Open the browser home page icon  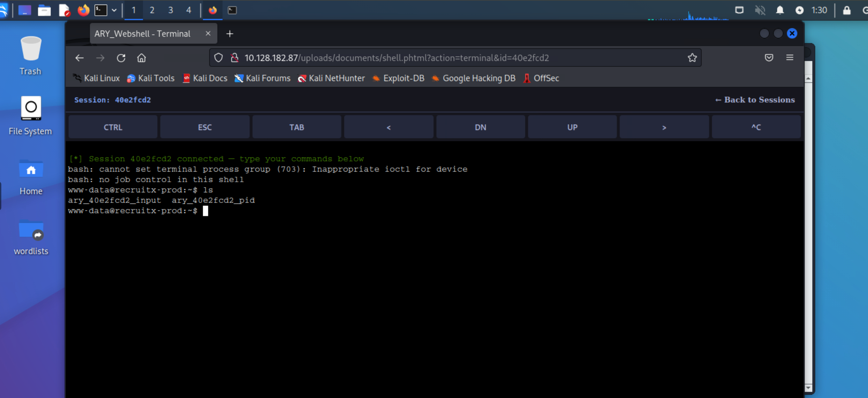pos(142,58)
